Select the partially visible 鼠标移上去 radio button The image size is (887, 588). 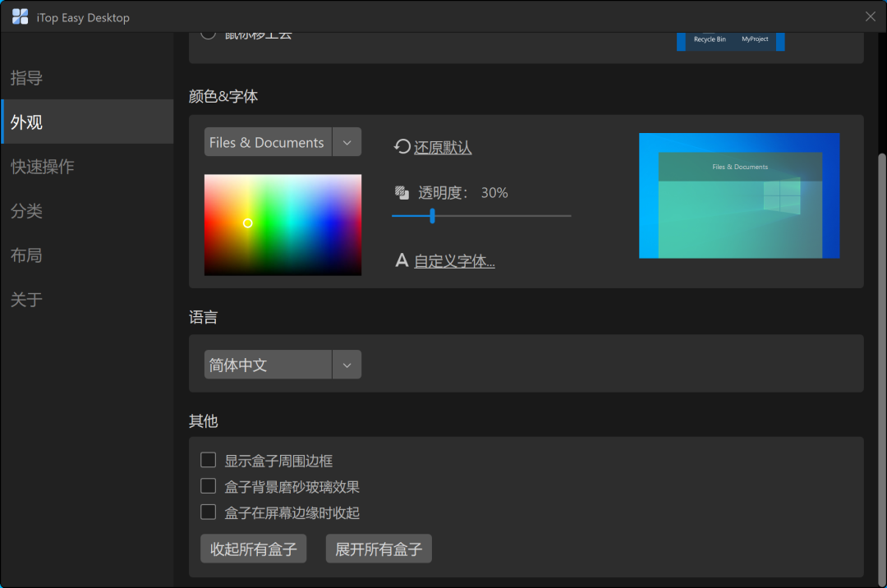(x=208, y=35)
